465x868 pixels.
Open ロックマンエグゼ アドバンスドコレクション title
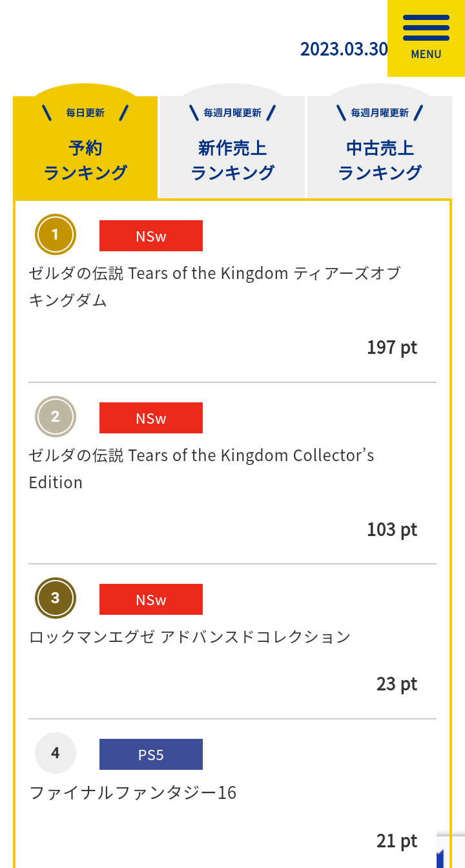pyautogui.click(x=190, y=637)
